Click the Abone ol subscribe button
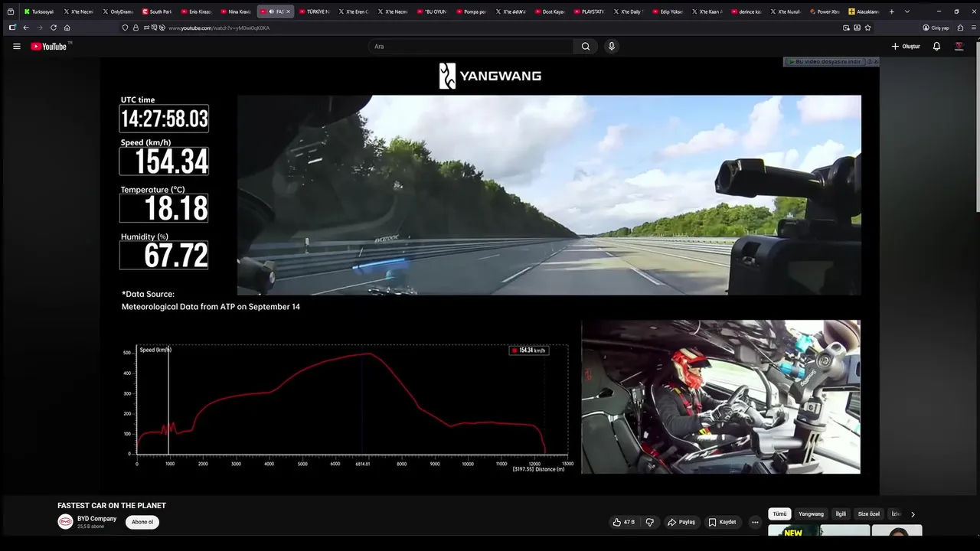The image size is (980, 551). pyautogui.click(x=142, y=522)
